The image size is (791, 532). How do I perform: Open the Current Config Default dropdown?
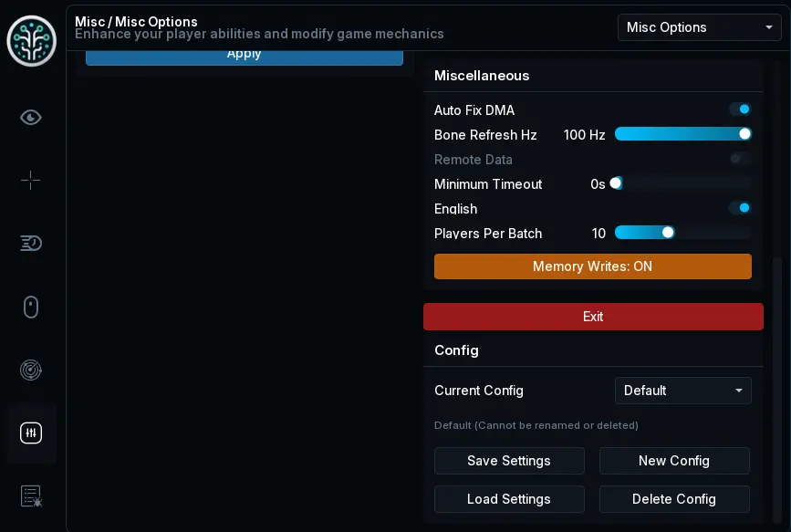point(683,391)
